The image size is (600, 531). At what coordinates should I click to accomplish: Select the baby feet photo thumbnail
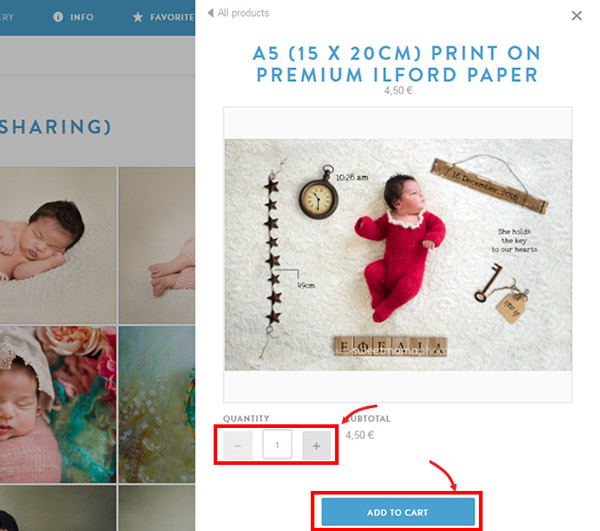157,245
